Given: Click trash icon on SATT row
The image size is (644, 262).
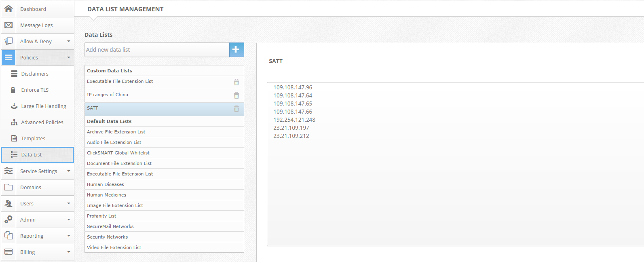Looking at the screenshot, I should click(236, 109).
